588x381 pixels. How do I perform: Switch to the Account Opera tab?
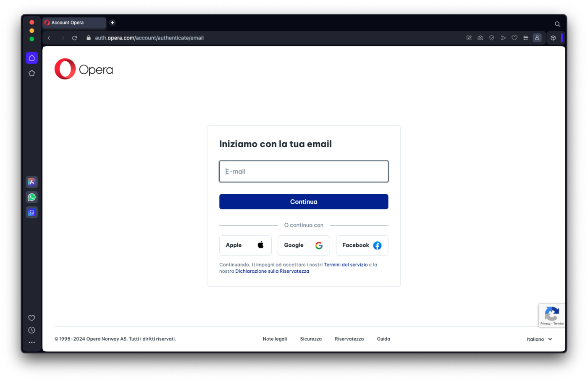(x=73, y=23)
